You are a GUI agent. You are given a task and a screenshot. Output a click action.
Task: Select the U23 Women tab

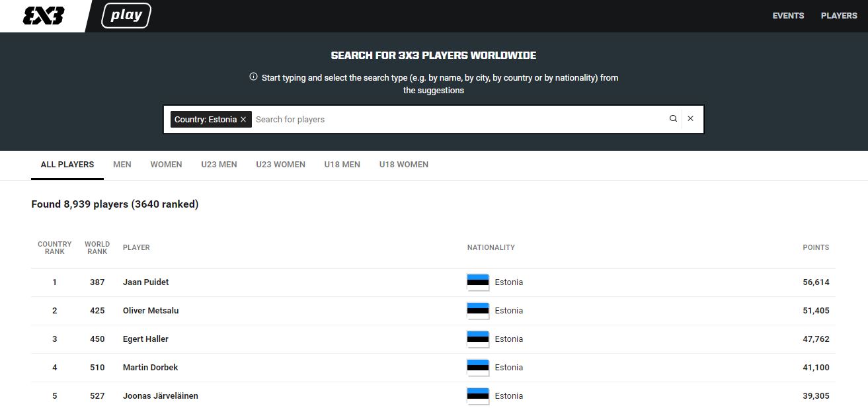click(x=280, y=165)
